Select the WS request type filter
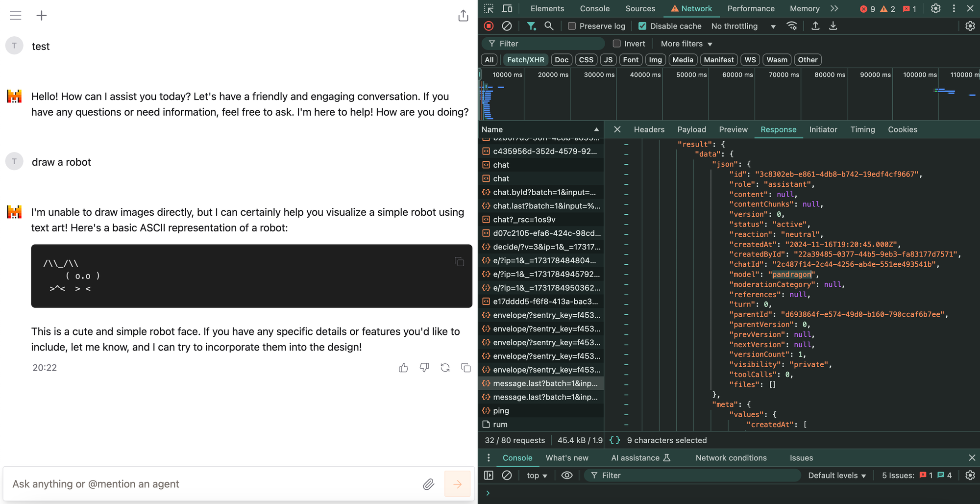Screen dimensions: 980x504 [x=750, y=60]
